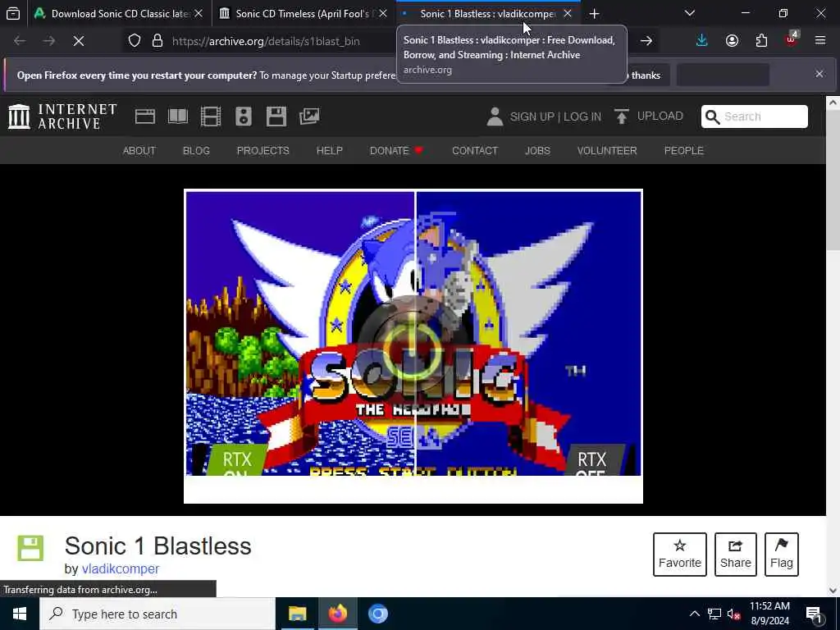
Task: Open the Windows notification center
Action: (814, 614)
